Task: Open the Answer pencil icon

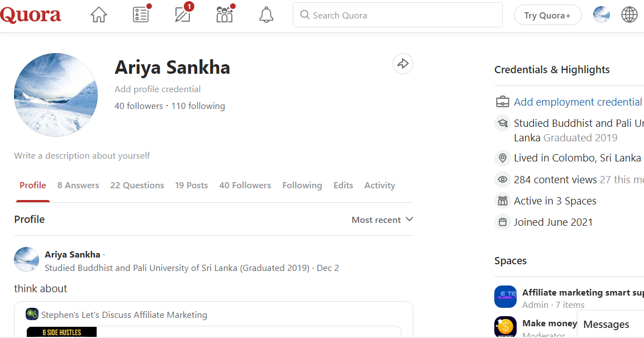Action: (183, 15)
